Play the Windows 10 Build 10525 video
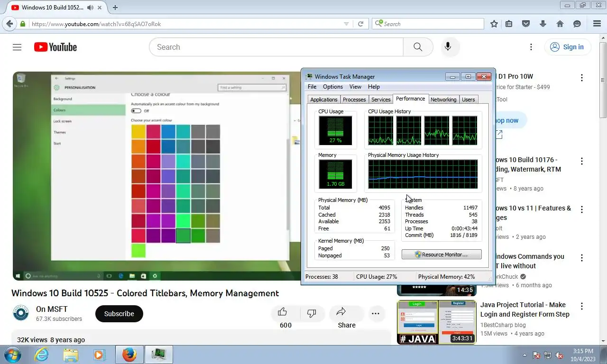 point(157,176)
